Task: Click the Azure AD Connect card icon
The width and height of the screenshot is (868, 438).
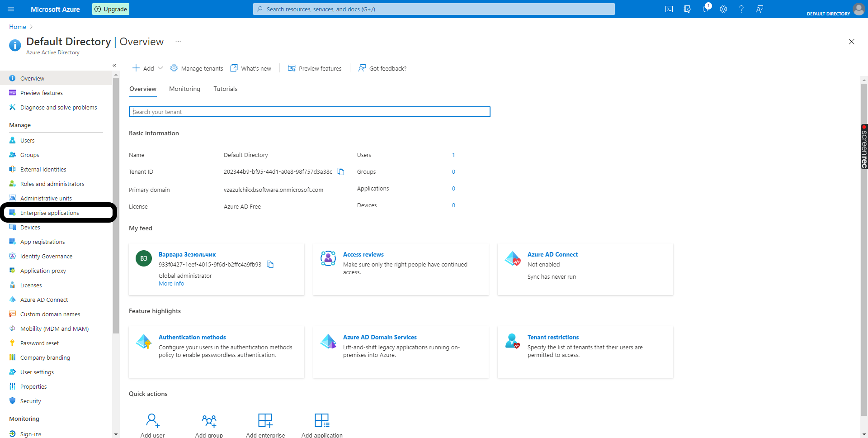Action: click(x=513, y=258)
